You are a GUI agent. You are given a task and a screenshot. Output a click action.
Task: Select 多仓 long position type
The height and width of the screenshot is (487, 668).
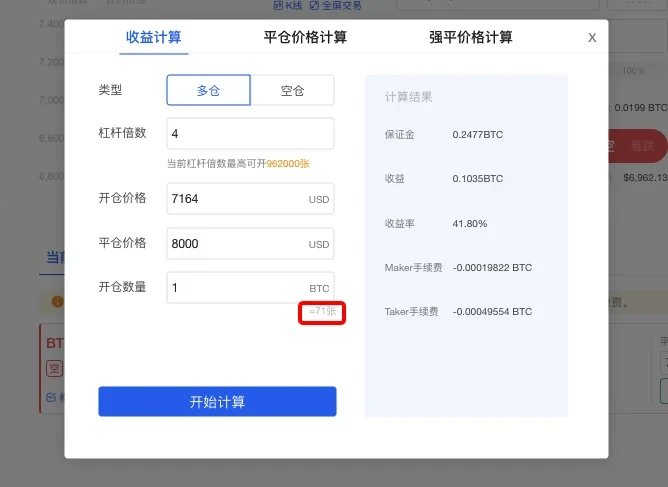(208, 90)
